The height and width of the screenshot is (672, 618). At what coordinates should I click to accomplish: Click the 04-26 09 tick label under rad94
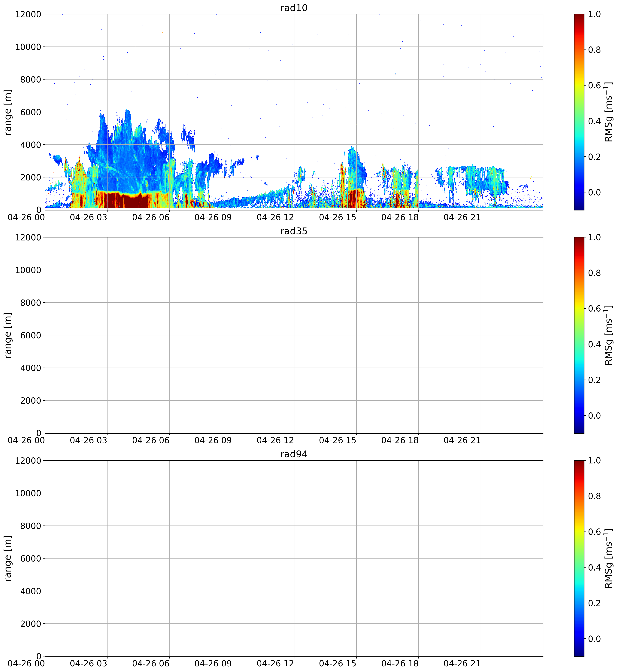click(x=213, y=664)
